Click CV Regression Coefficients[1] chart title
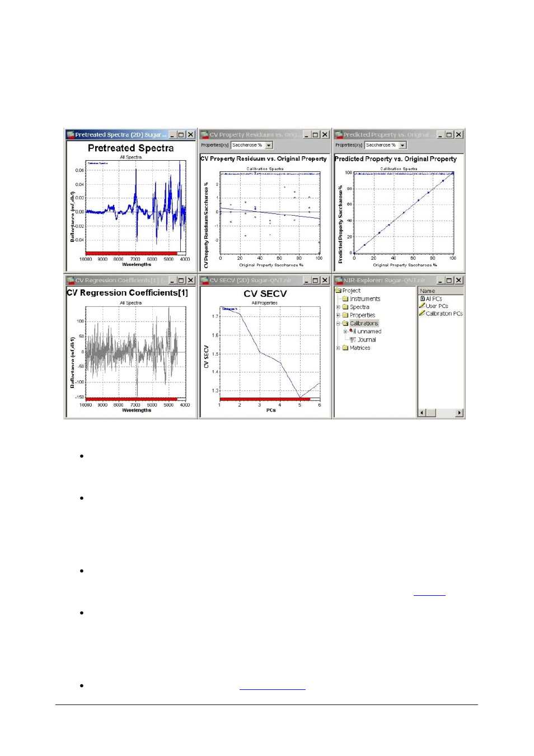The width and height of the screenshot is (534, 756). coord(127,293)
